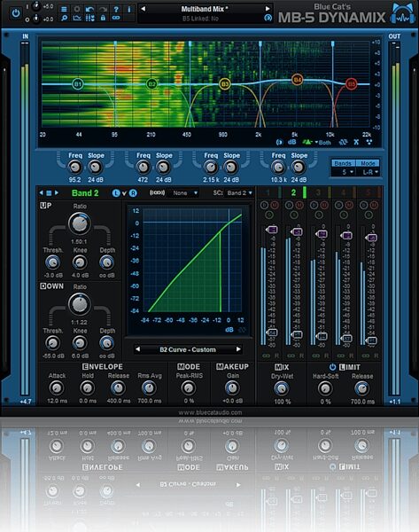Open the about info icon

pyautogui.click(x=128, y=9)
